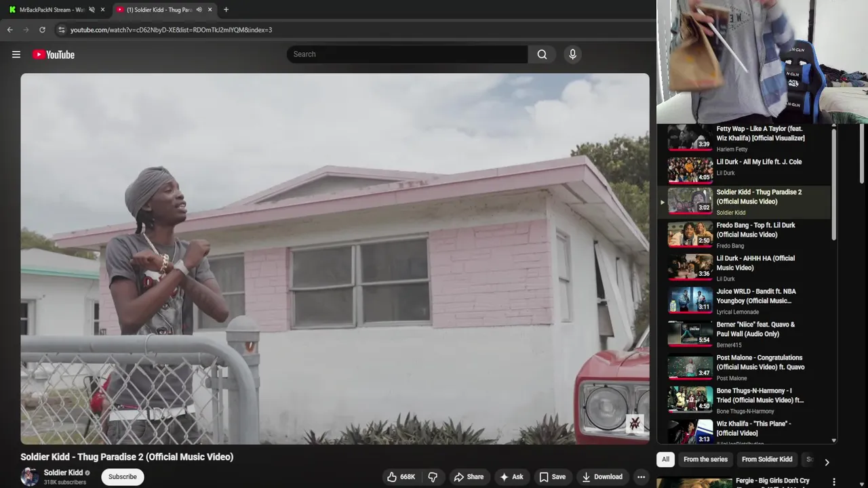868x488 pixels.
Task: Open a new browser tab
Action: pos(226,9)
